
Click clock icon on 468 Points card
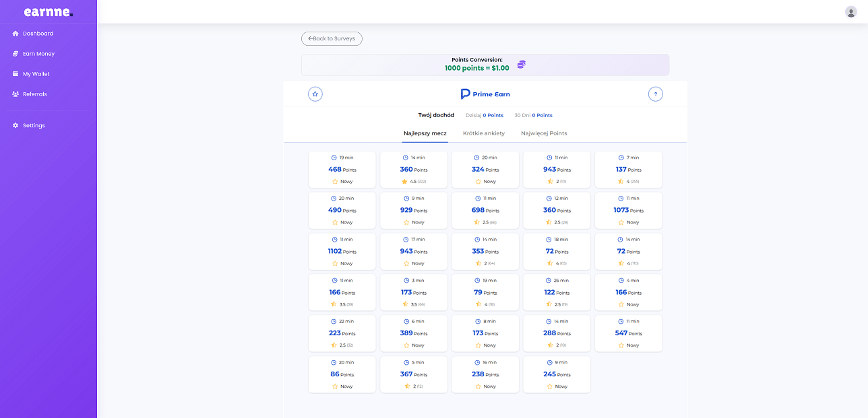click(x=334, y=158)
